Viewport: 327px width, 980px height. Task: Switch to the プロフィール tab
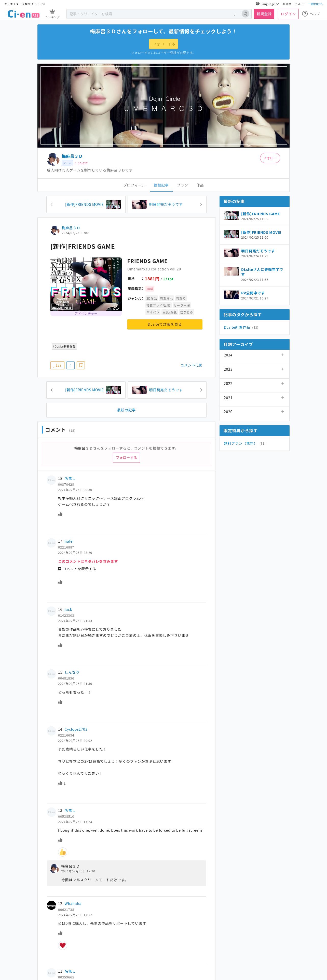point(134,185)
